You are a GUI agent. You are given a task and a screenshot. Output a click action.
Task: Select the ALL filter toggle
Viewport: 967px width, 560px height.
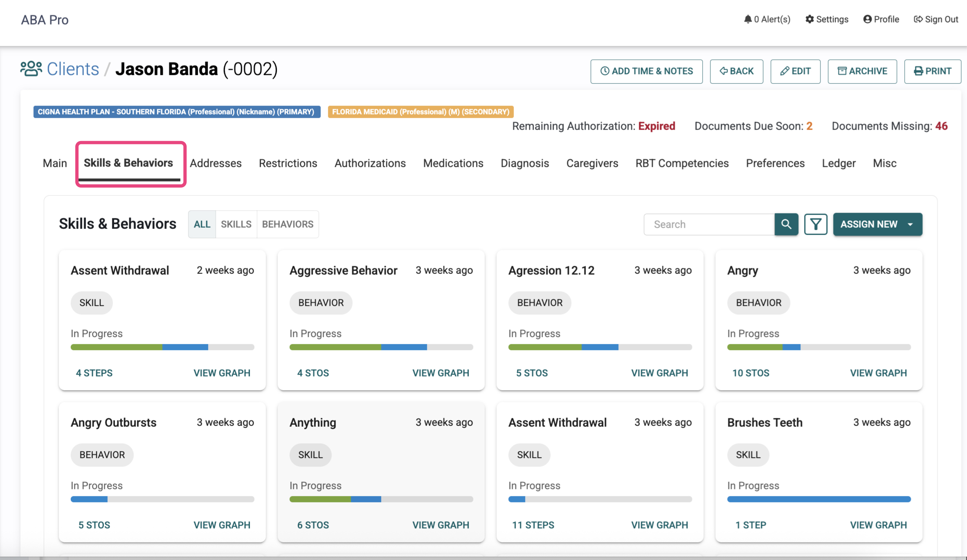coord(202,224)
